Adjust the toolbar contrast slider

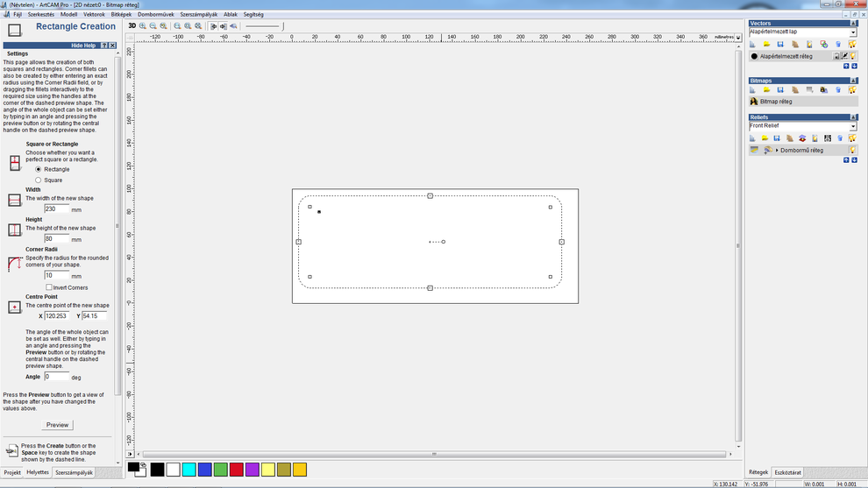(x=265, y=26)
